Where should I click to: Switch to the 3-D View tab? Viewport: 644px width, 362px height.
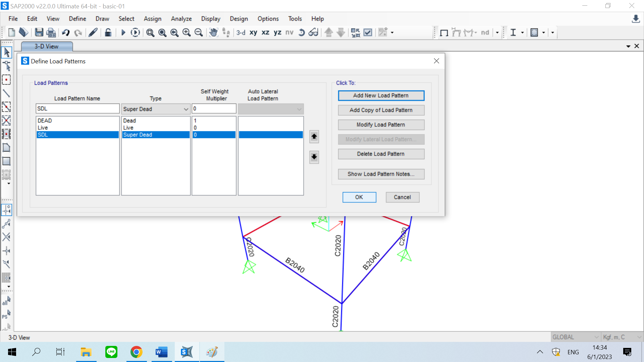[47, 46]
